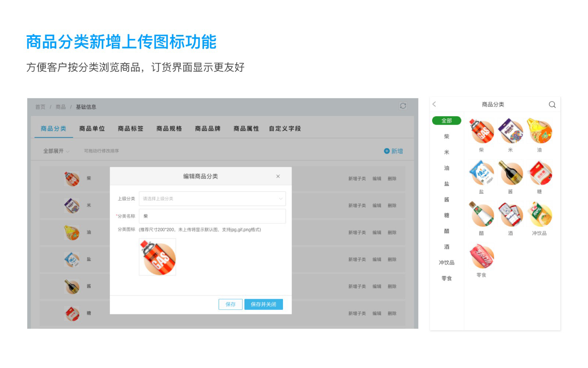Select the 自定义字段 tab
Screen dimensions: 588x368
tap(285, 128)
